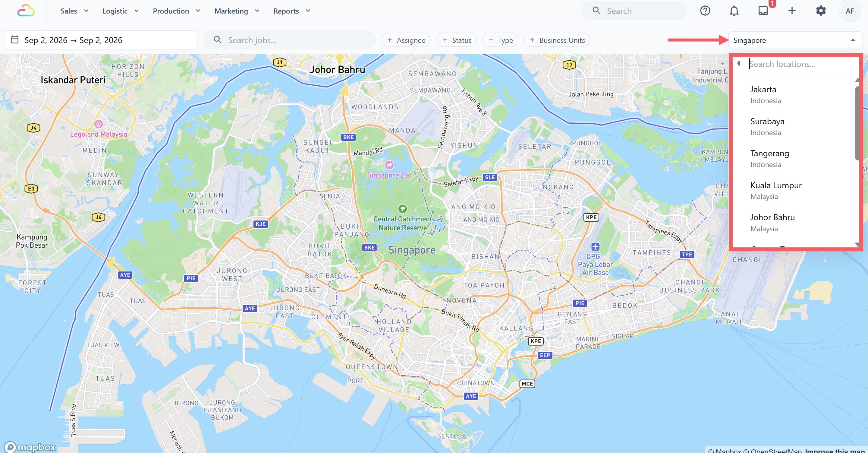Image resolution: width=868 pixels, height=453 pixels.
Task: Click the Johor Bahru map label
Action: coord(337,70)
